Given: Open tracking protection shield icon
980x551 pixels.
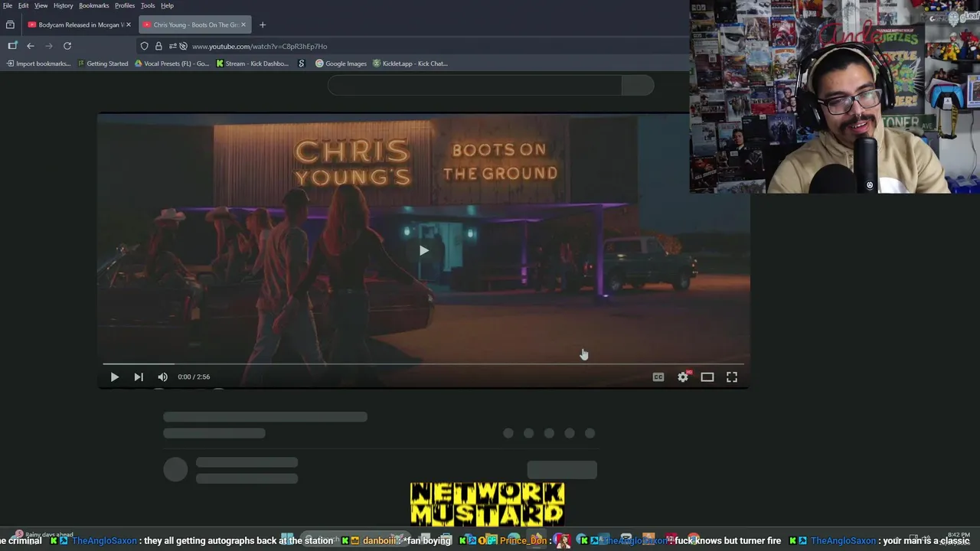Looking at the screenshot, I should (144, 46).
